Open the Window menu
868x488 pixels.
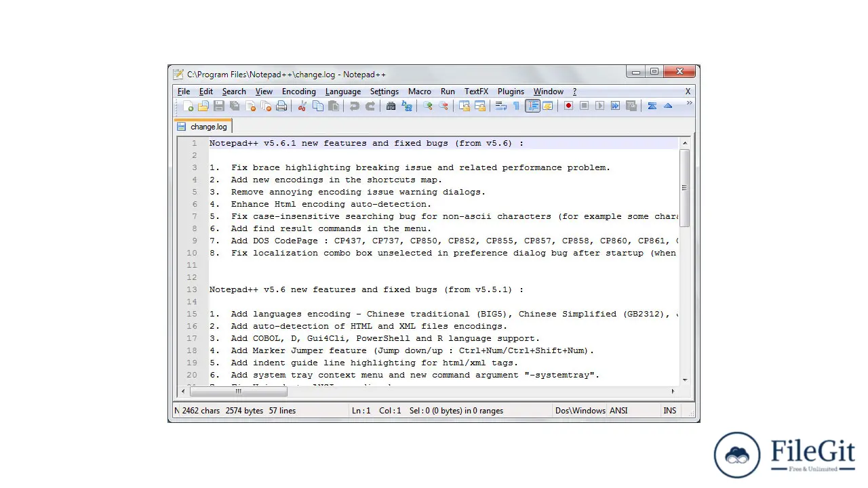[x=549, y=91]
